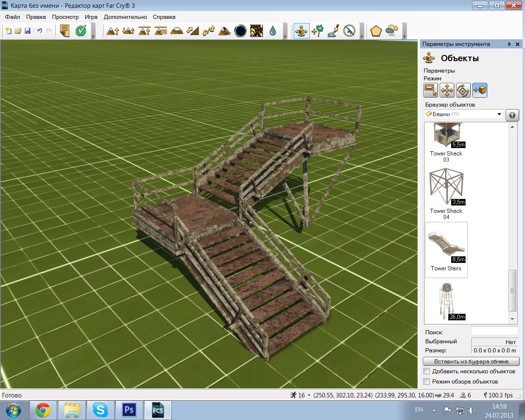Activate the object move mode
525x420 pixels.
pyautogui.click(x=447, y=90)
